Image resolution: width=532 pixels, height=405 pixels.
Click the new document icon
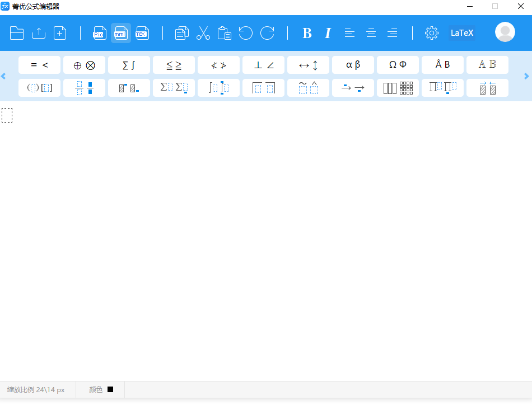click(60, 33)
